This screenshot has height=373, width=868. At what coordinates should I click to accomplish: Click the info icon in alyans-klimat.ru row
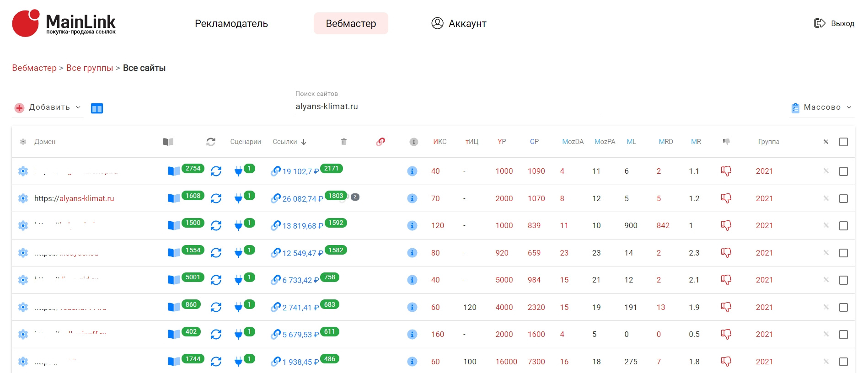[x=412, y=198]
